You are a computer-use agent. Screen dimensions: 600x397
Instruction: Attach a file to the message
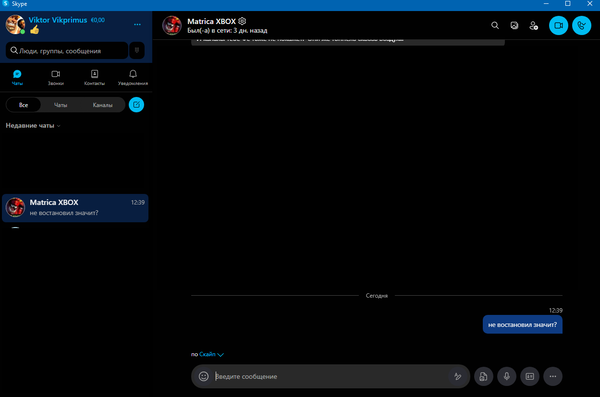pos(483,376)
